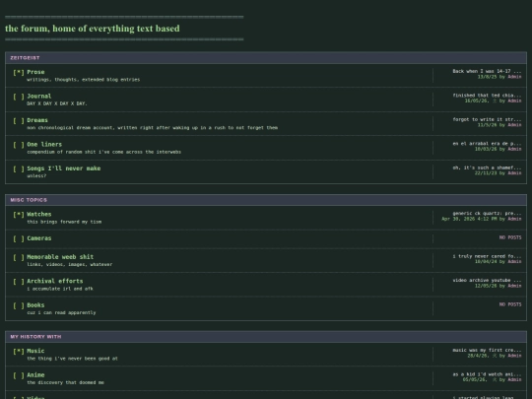Open the Journal forum
Image resolution: width=532 pixels, height=399 pixels.
(39, 96)
